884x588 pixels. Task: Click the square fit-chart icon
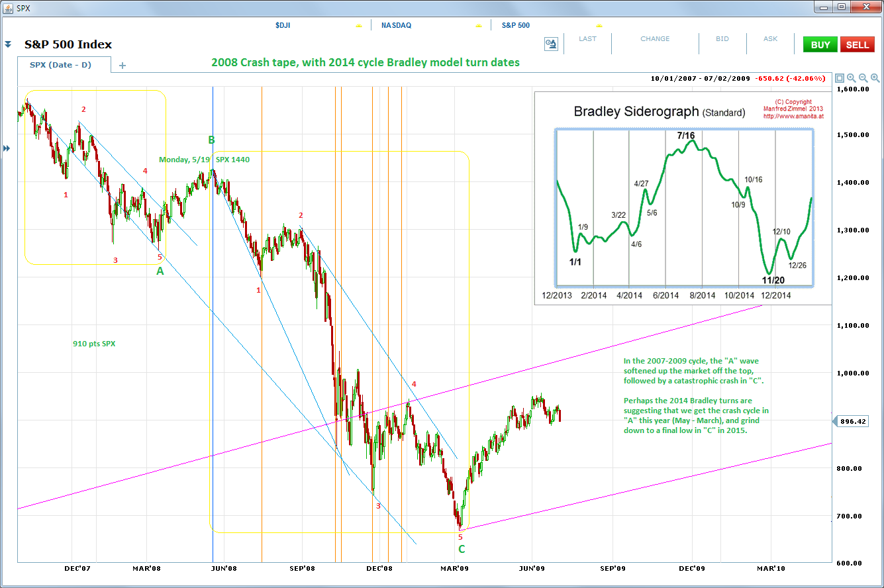coord(840,78)
